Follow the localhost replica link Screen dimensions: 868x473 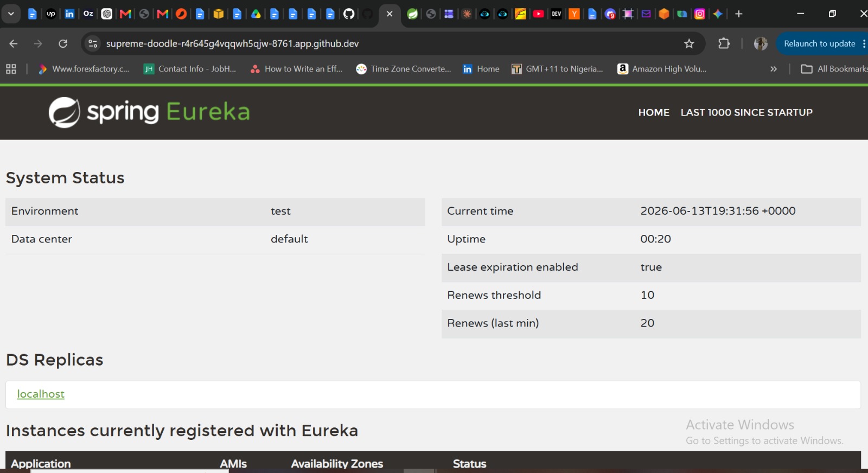[41, 394]
